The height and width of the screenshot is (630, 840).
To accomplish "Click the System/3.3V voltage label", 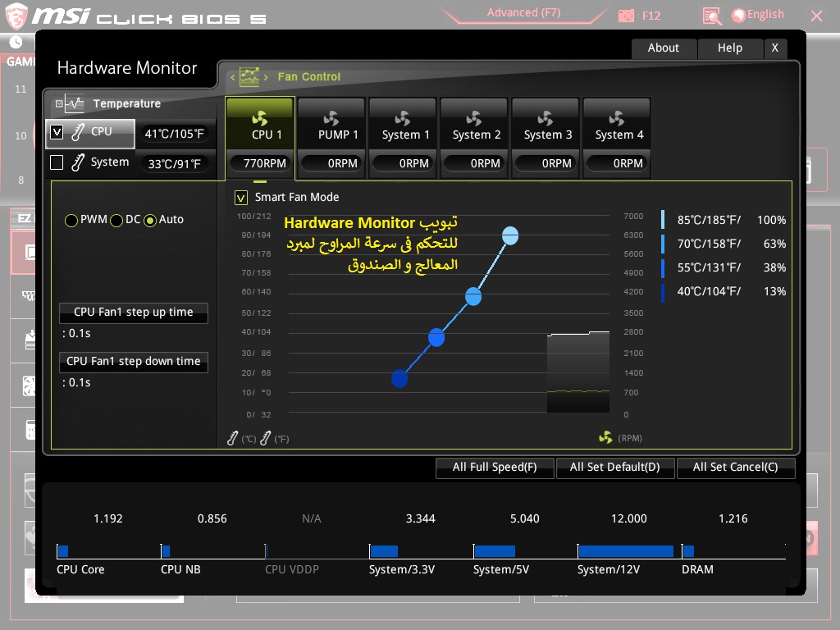I will click(402, 569).
